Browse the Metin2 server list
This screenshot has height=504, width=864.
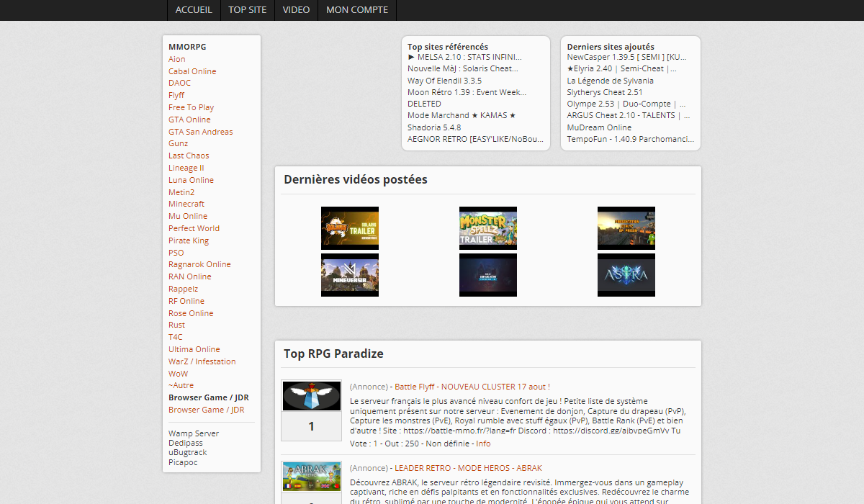click(181, 192)
